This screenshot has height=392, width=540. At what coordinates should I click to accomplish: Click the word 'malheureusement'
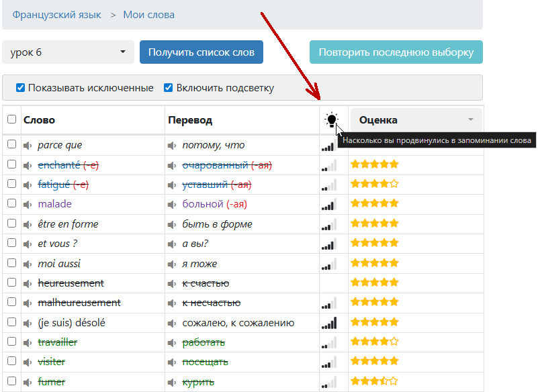(x=79, y=303)
